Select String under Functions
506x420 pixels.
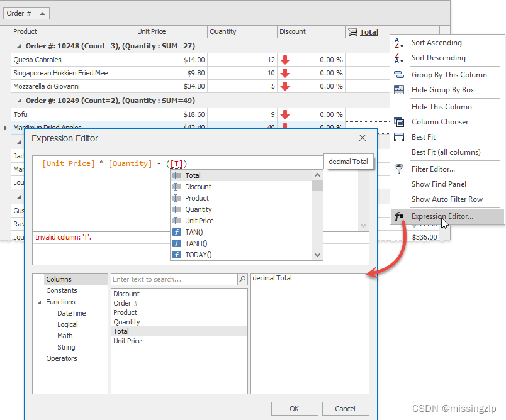click(x=66, y=347)
